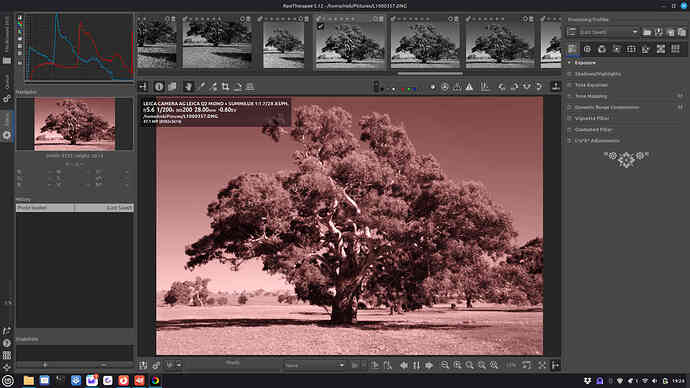Paste the processing profile from clipboard
This screenshot has height=388, width=690.
(x=682, y=32)
